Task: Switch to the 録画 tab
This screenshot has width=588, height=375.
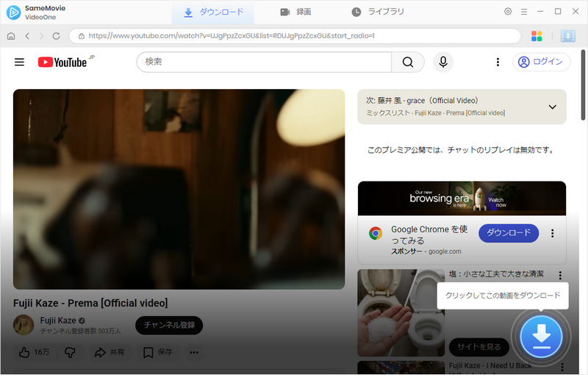Action: coord(295,12)
